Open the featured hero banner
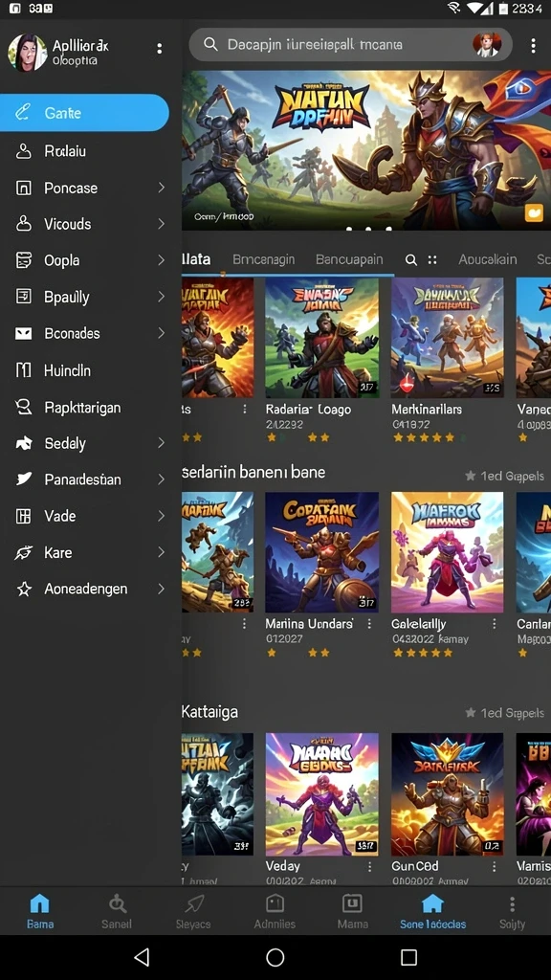This screenshot has width=551, height=980. (366, 150)
